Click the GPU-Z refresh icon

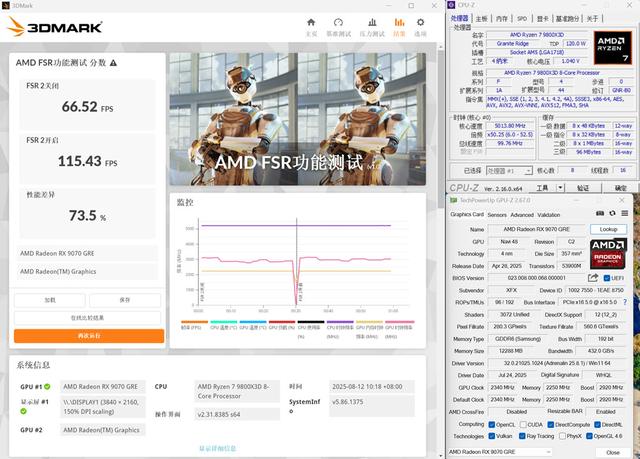coord(612,213)
